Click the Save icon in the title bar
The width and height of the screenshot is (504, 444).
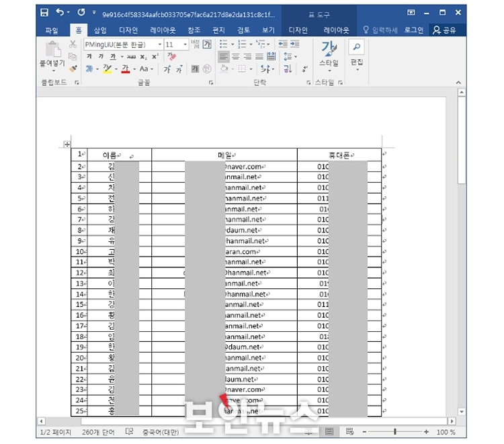[44, 13]
